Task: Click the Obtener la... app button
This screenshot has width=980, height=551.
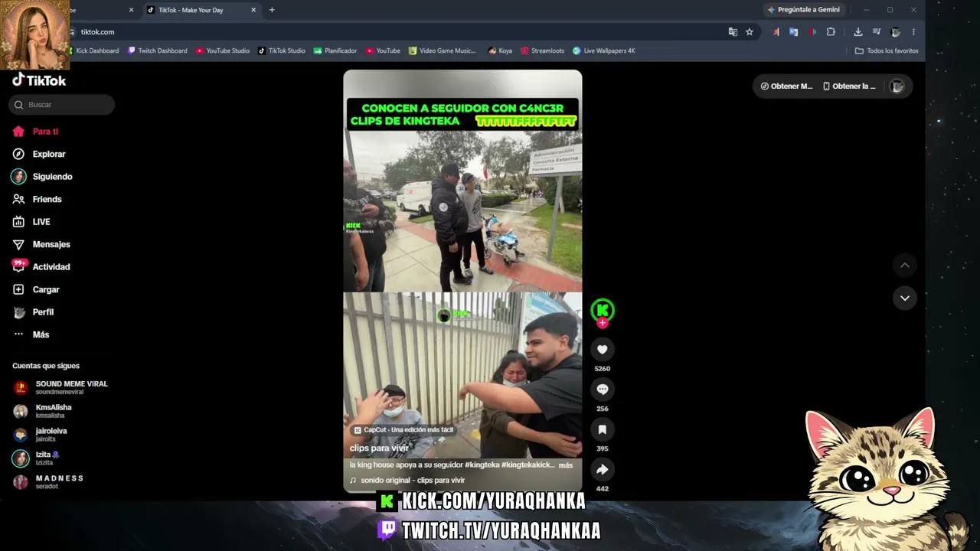Action: [849, 86]
